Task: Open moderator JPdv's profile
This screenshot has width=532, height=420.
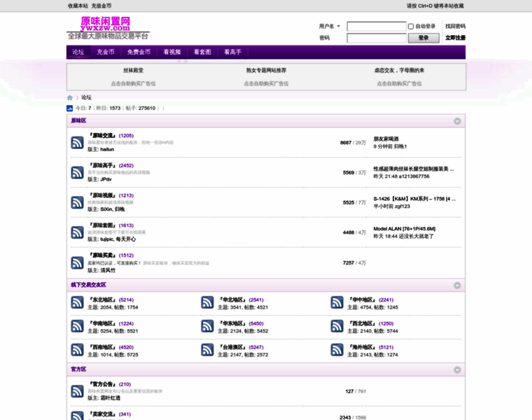Action: (106, 179)
